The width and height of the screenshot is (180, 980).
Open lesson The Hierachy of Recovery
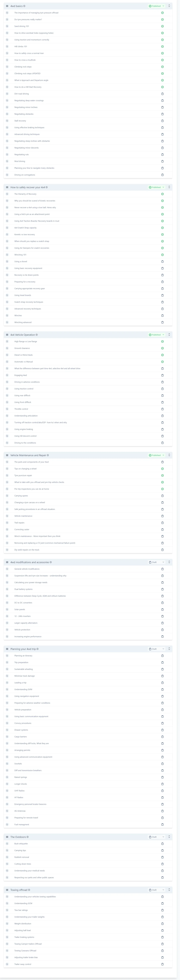tap(25, 194)
